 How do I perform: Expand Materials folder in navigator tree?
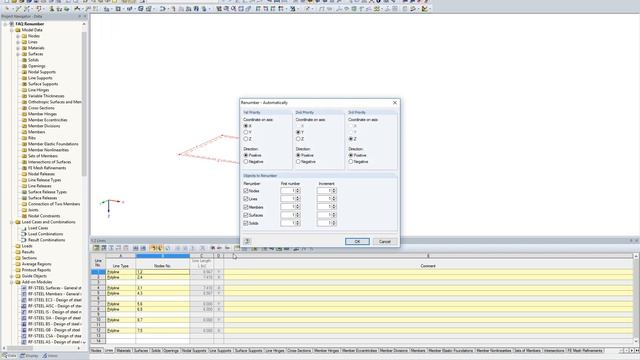pyautogui.click(x=18, y=48)
